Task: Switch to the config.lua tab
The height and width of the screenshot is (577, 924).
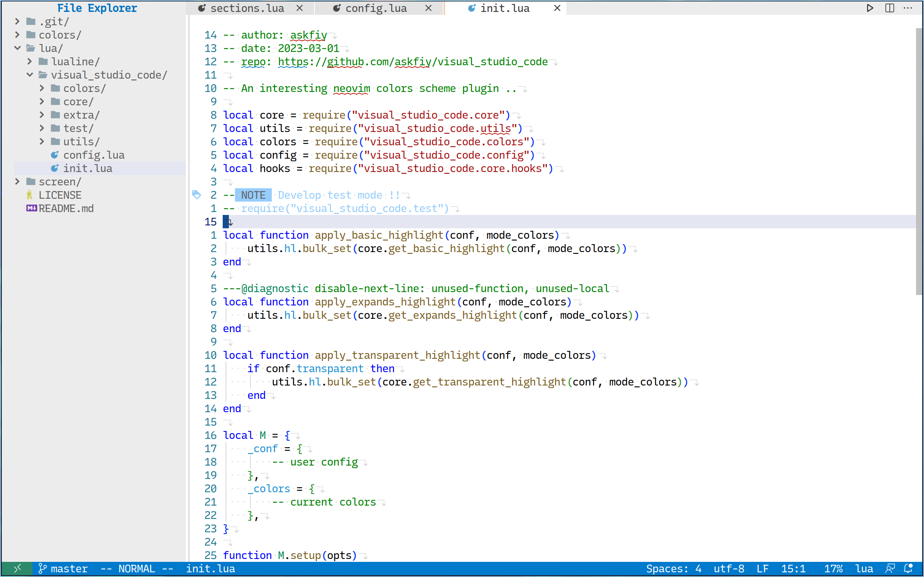Action: click(x=376, y=8)
